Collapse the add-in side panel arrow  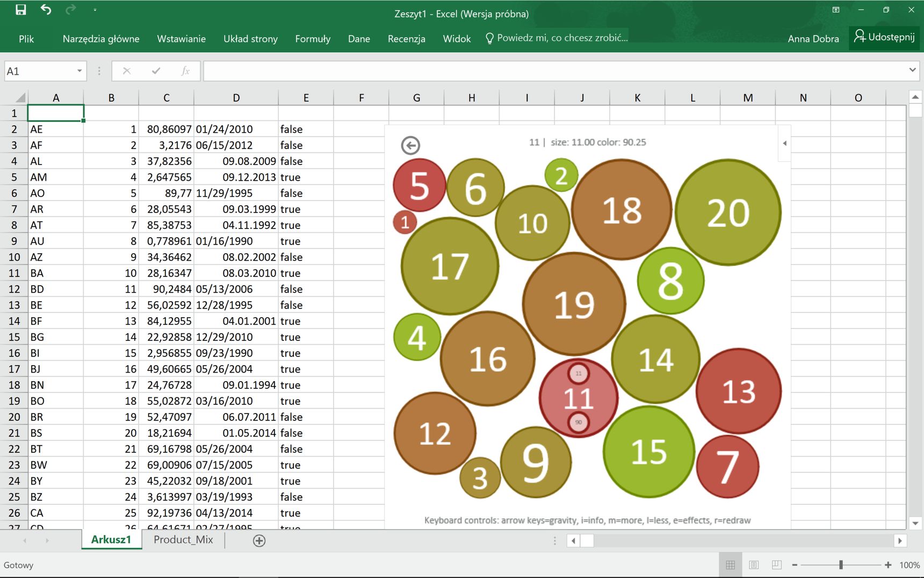784,143
